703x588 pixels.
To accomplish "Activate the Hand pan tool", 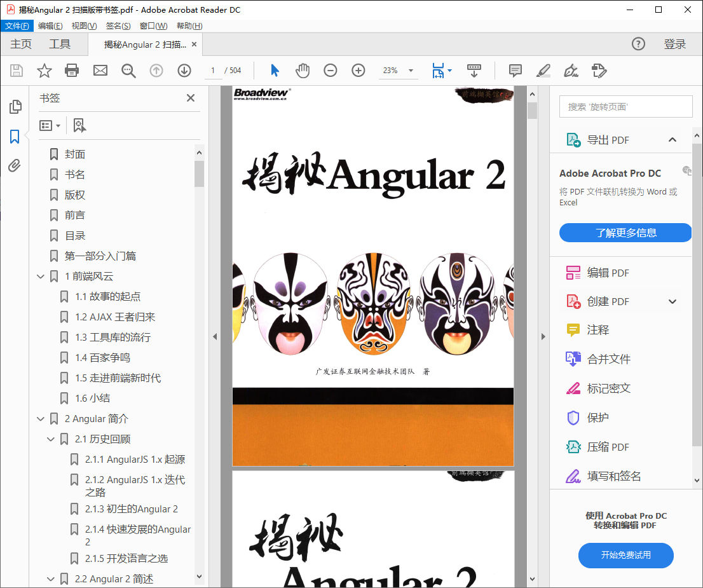I will (303, 71).
